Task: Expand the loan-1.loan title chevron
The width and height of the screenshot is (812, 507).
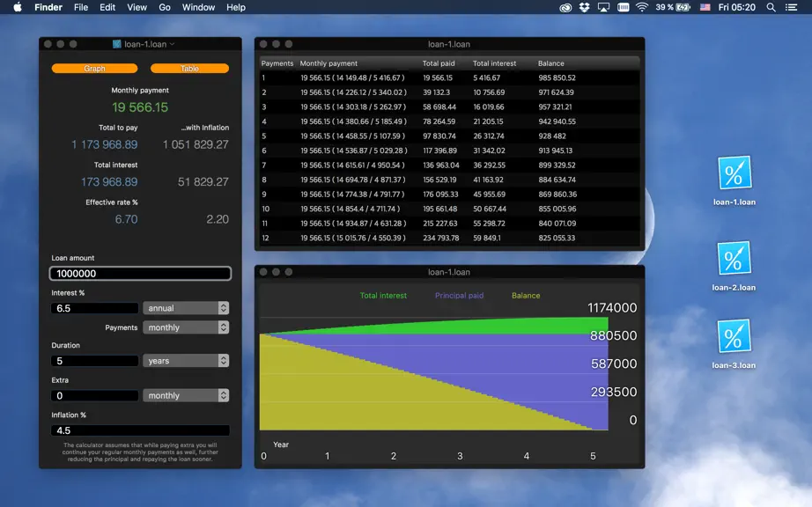Action: tap(172, 45)
